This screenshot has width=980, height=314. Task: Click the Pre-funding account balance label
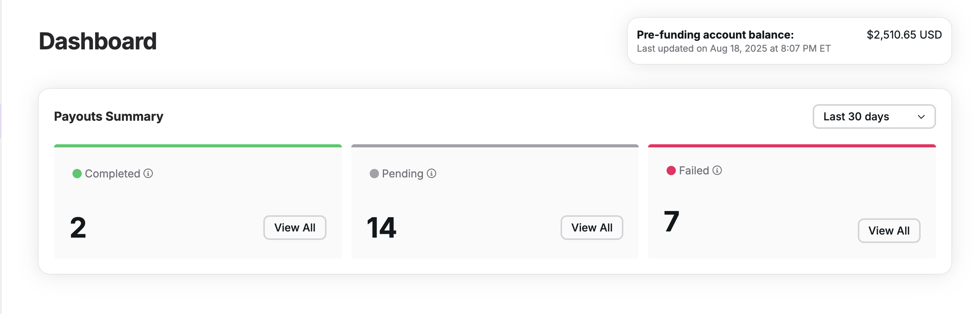[715, 35]
